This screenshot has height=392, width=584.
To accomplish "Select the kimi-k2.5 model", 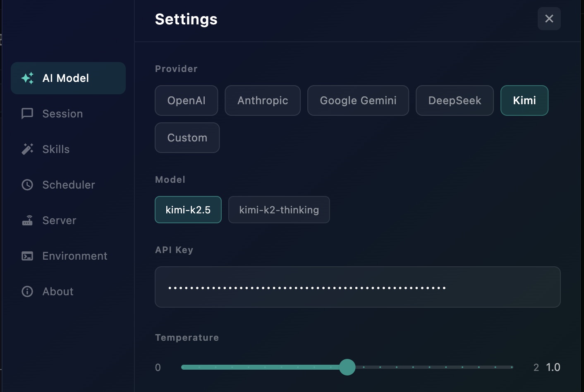I will [x=188, y=210].
